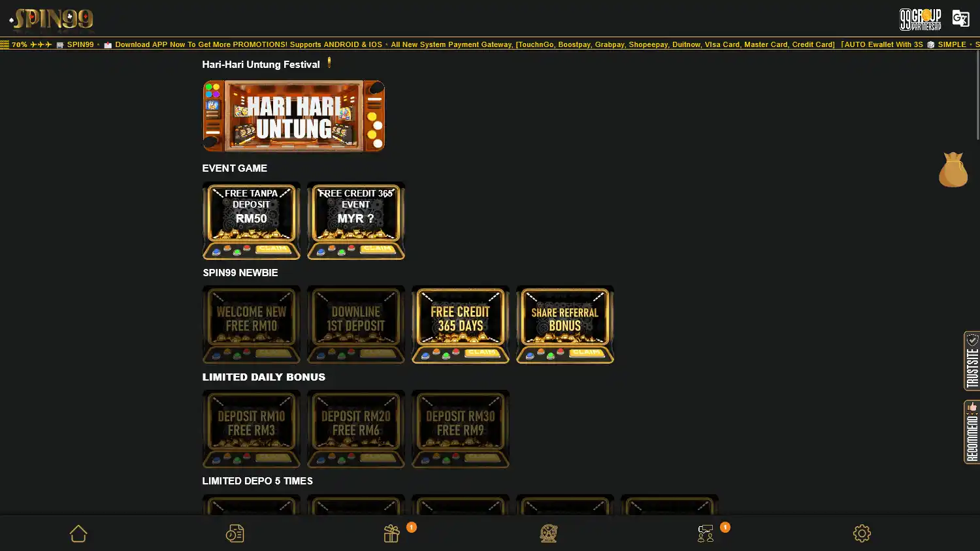Click the Download APP Now ticker message

coord(248,44)
